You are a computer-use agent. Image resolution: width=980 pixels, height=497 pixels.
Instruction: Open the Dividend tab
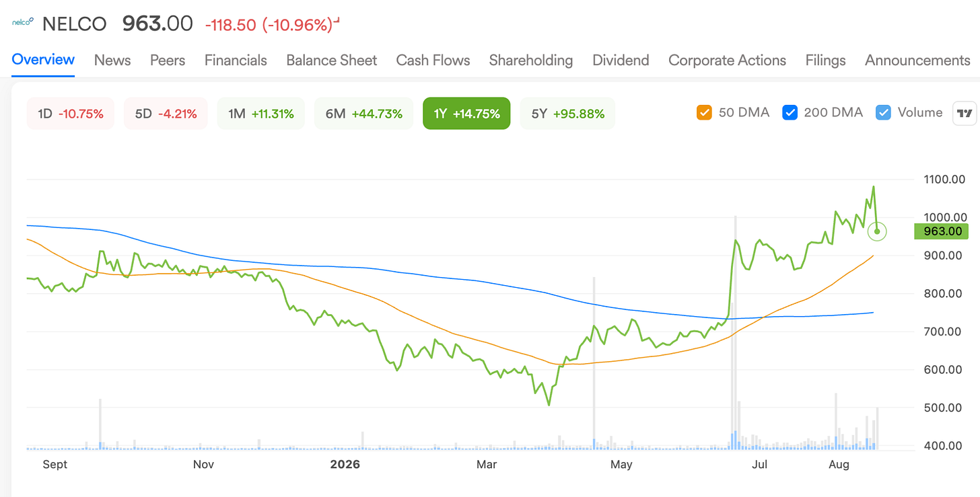coord(621,61)
